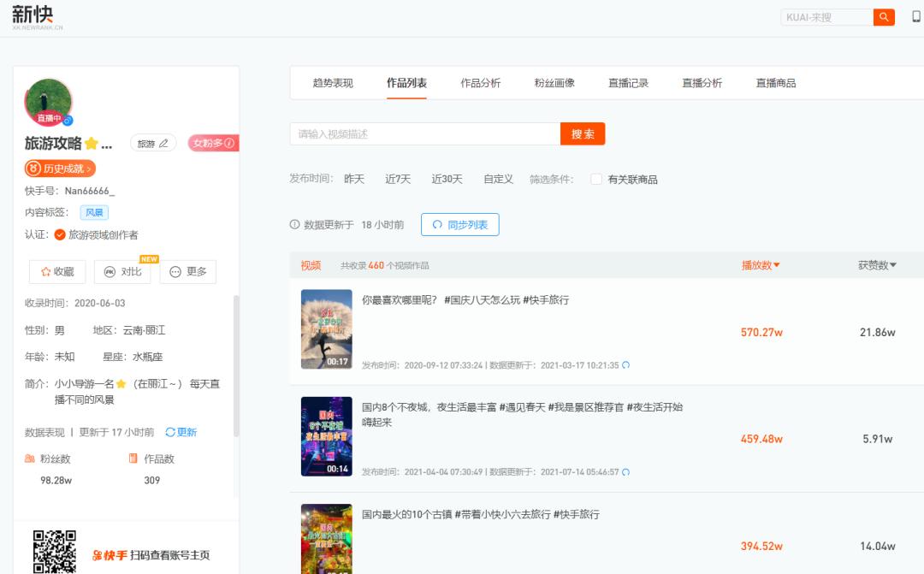Enable the 有关联商品 filter checkbox

[x=595, y=180]
